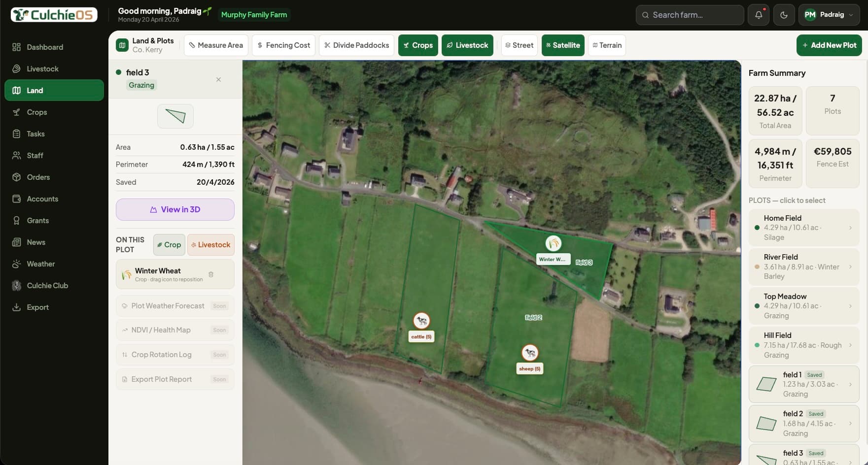Click the Search farm input field
The width and height of the screenshot is (868, 465).
click(x=690, y=15)
